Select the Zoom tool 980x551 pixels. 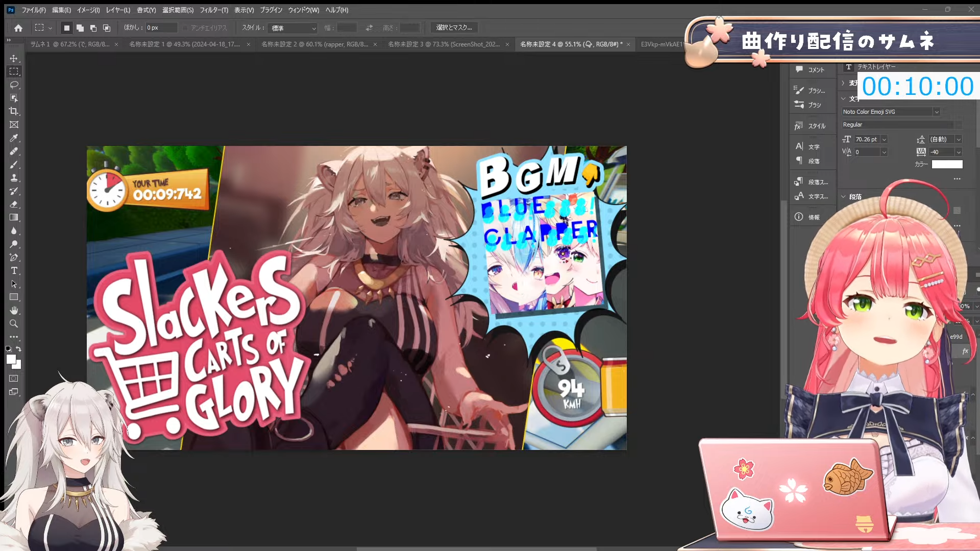14,323
